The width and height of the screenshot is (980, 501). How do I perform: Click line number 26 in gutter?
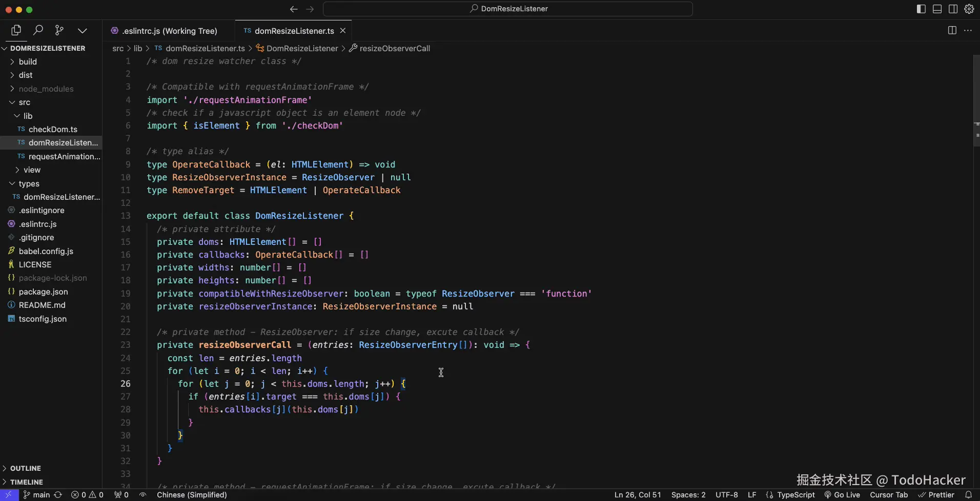(126, 384)
